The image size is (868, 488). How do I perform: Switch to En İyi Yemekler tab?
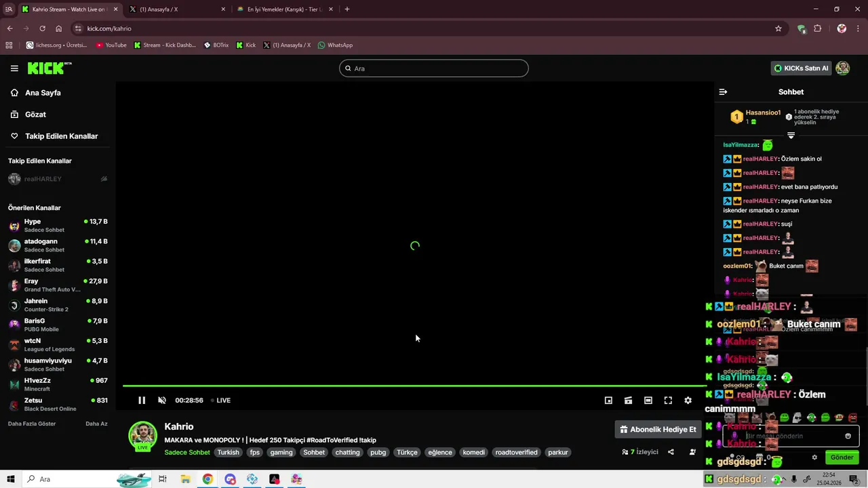click(x=285, y=9)
